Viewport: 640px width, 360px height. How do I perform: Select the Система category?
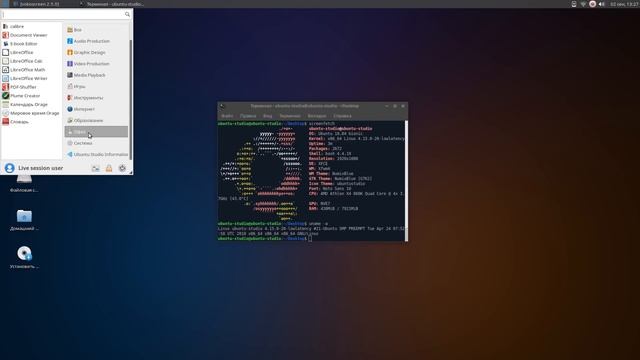tap(96, 143)
